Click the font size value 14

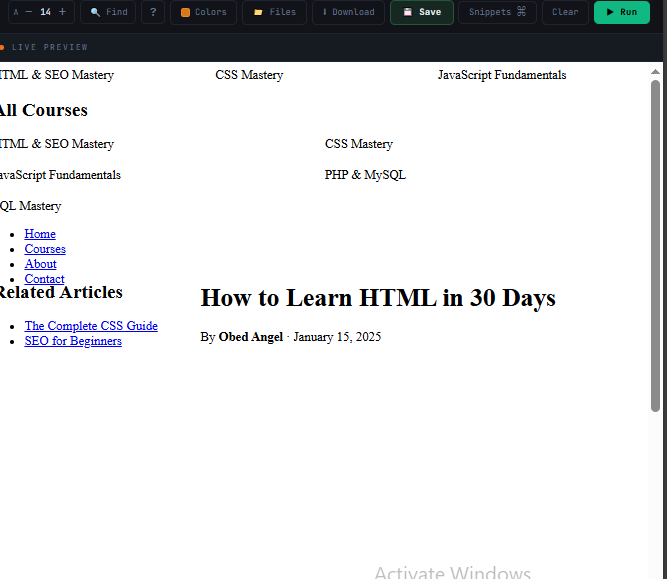click(x=46, y=12)
